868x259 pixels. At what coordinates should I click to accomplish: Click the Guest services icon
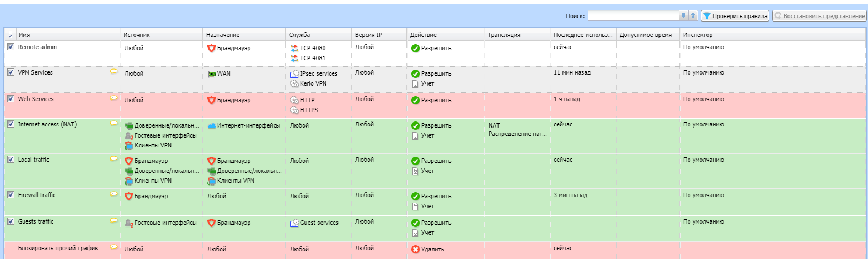[x=294, y=223]
